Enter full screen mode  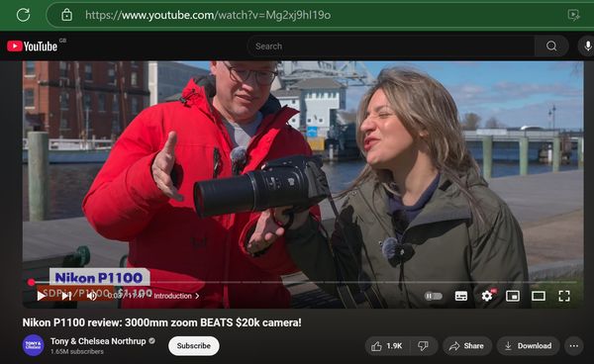(564, 296)
